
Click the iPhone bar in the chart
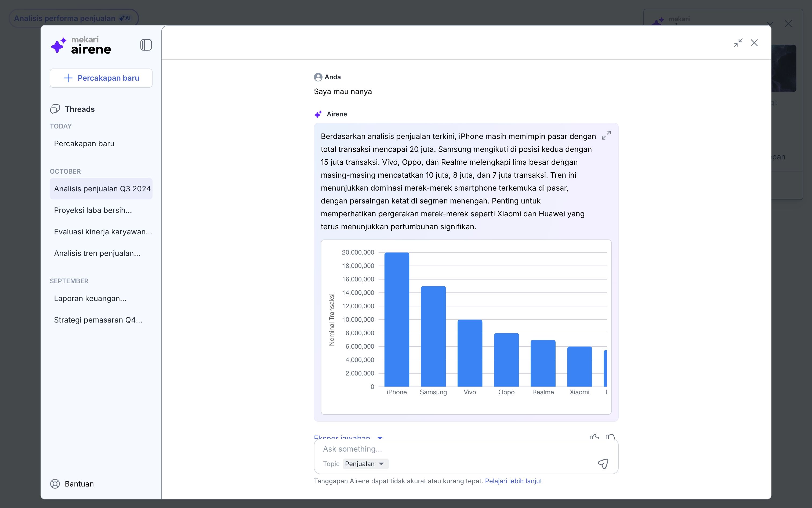click(397, 319)
